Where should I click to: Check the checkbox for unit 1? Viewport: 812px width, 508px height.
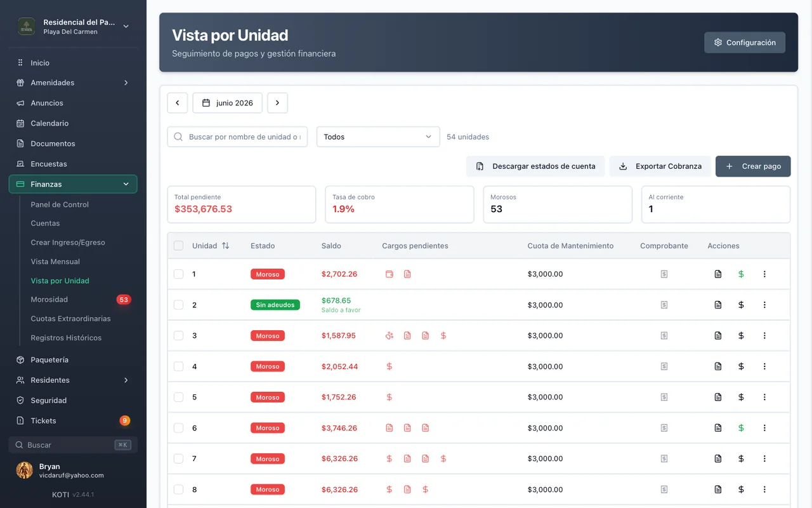pos(178,274)
